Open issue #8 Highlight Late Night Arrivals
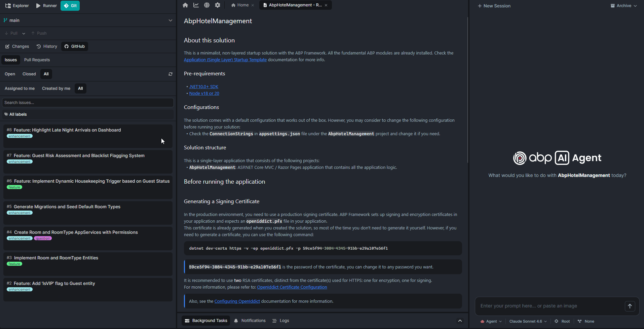This screenshot has height=329, width=644. (88, 136)
